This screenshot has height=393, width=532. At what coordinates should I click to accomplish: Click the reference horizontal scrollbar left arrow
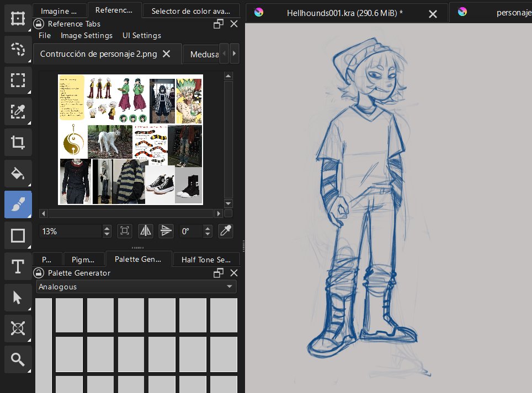44,213
